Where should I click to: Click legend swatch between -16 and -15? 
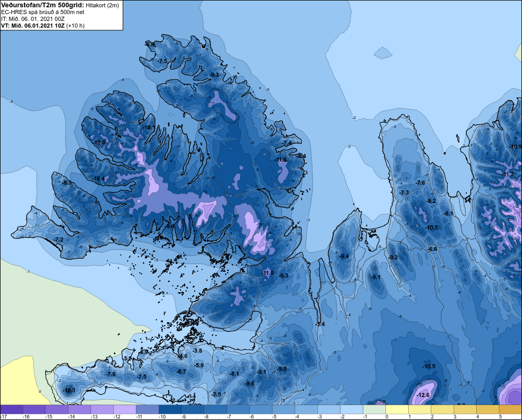(x=34, y=410)
